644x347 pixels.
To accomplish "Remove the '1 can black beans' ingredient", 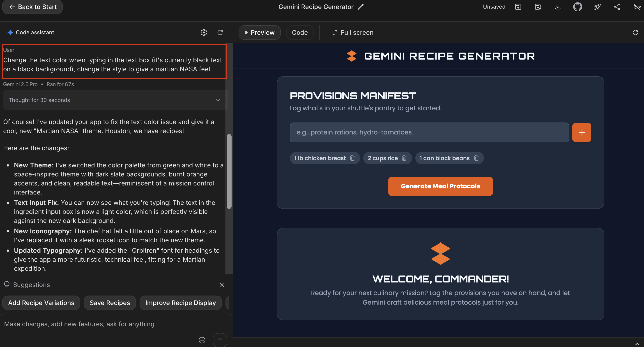I will pos(476,158).
